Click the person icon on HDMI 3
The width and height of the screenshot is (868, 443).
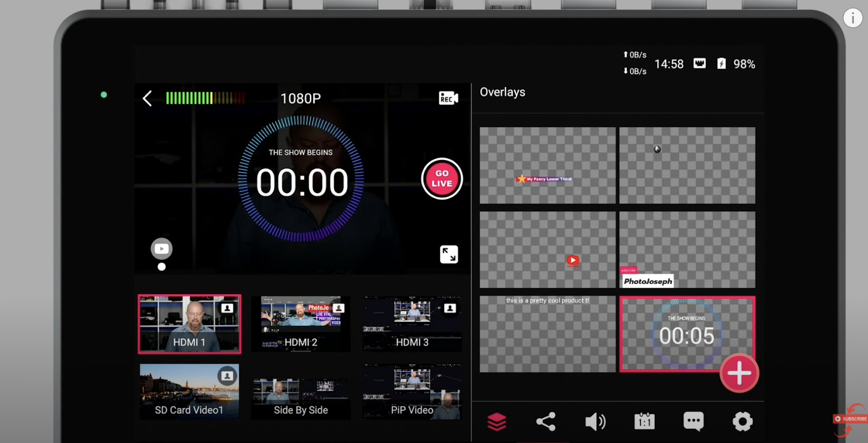pos(450,308)
